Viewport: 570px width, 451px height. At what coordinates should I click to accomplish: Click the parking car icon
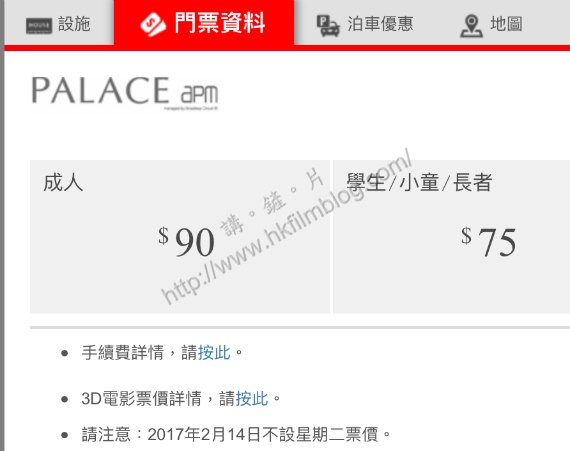pos(328,25)
